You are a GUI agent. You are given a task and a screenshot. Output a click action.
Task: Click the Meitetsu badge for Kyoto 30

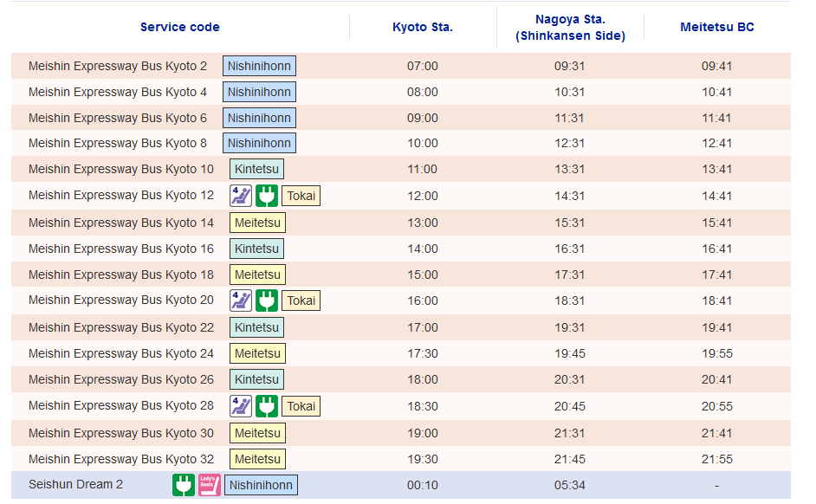pyautogui.click(x=257, y=433)
